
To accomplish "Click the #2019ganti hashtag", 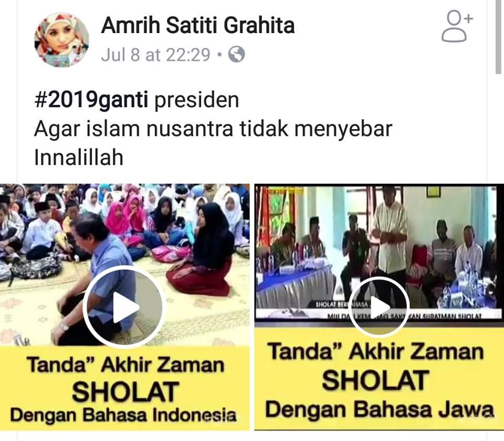I will 91,100.
